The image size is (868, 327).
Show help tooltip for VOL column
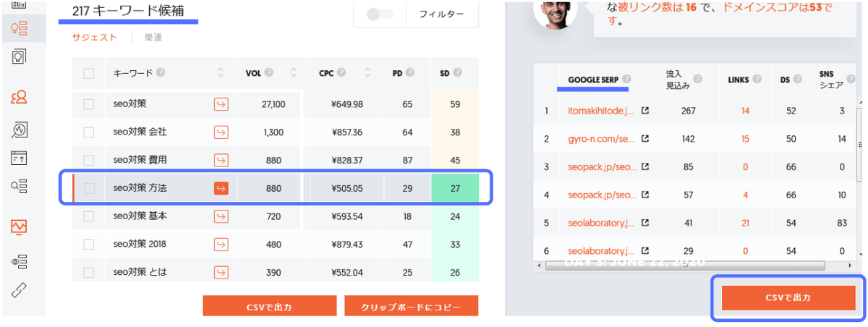tap(269, 72)
